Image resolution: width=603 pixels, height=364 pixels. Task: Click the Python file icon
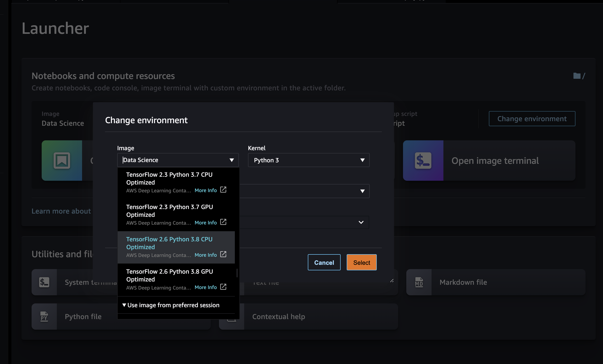click(x=44, y=317)
